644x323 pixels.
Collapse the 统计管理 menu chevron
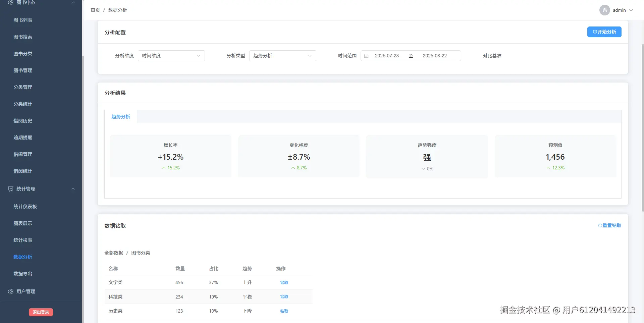click(x=73, y=189)
